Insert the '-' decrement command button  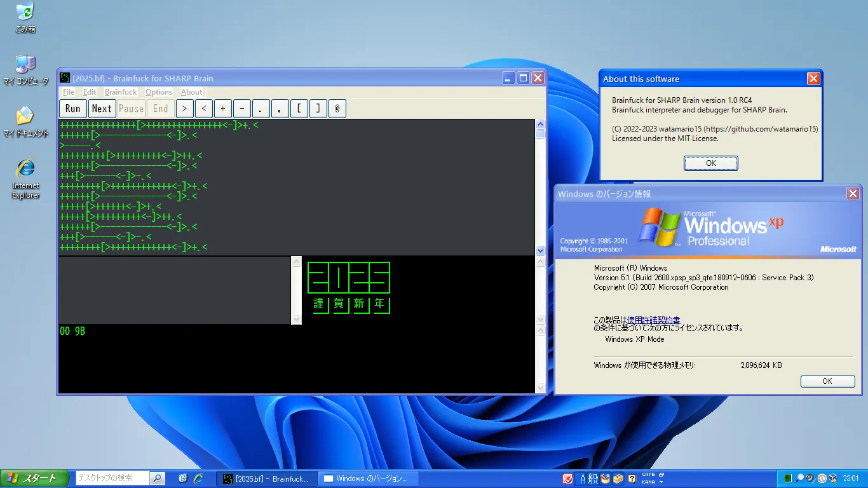(242, 109)
